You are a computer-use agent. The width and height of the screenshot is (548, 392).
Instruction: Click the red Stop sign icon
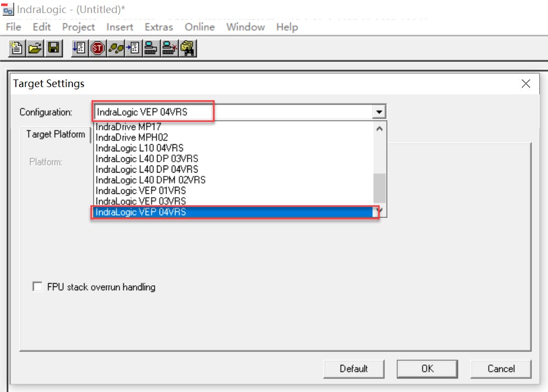pos(98,48)
